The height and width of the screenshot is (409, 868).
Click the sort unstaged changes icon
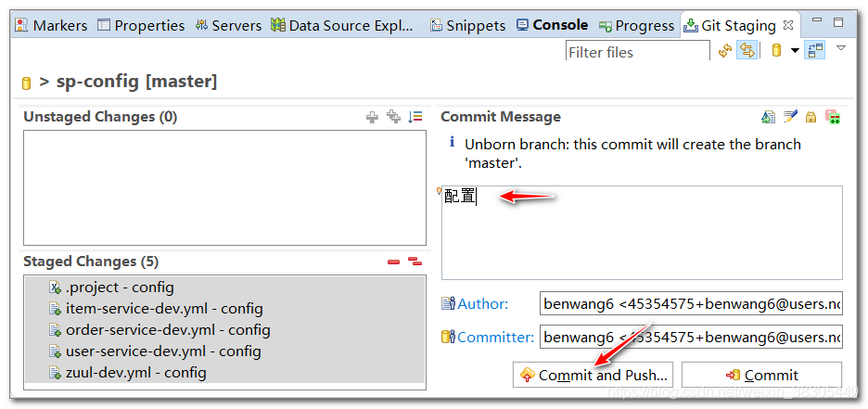(x=415, y=117)
